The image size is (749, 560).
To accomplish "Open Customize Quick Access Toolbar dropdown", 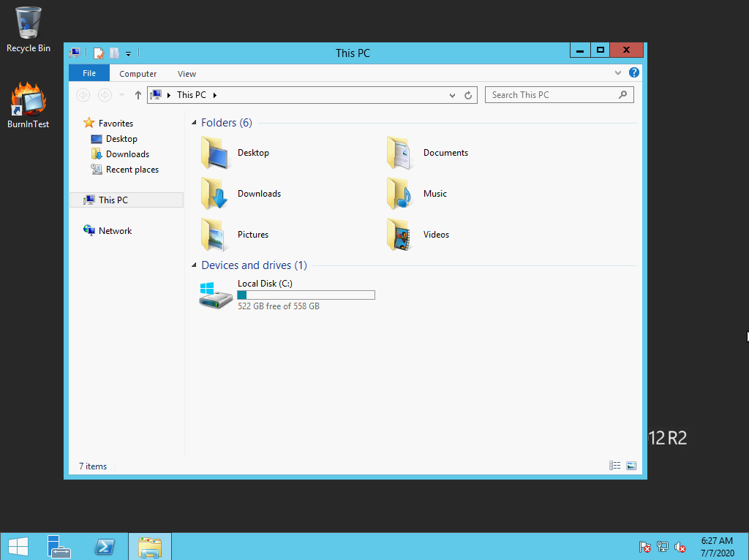I will 128,53.
